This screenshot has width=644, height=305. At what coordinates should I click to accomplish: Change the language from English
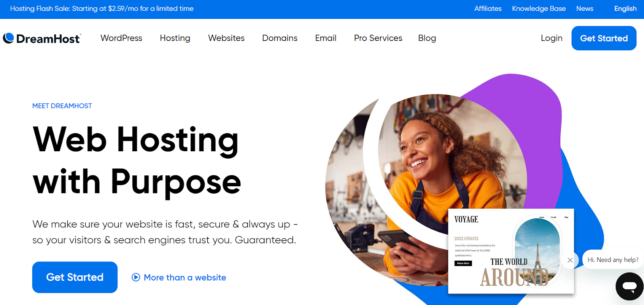pyautogui.click(x=625, y=8)
